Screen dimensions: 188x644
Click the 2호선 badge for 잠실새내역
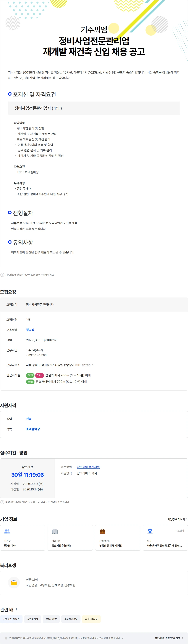coord(30,382)
